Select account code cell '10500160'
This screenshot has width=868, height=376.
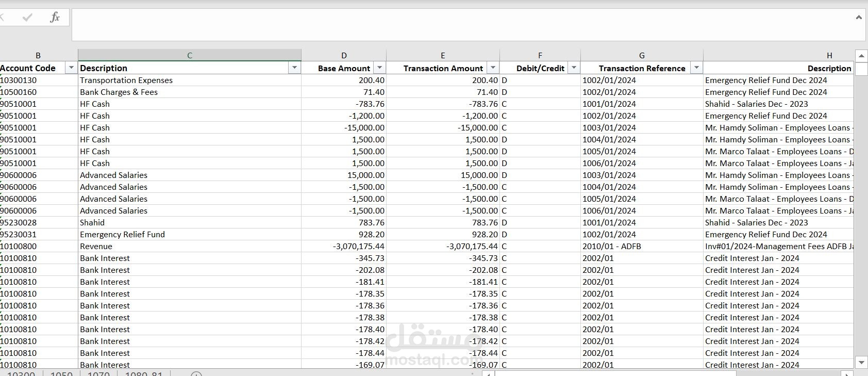(x=39, y=92)
